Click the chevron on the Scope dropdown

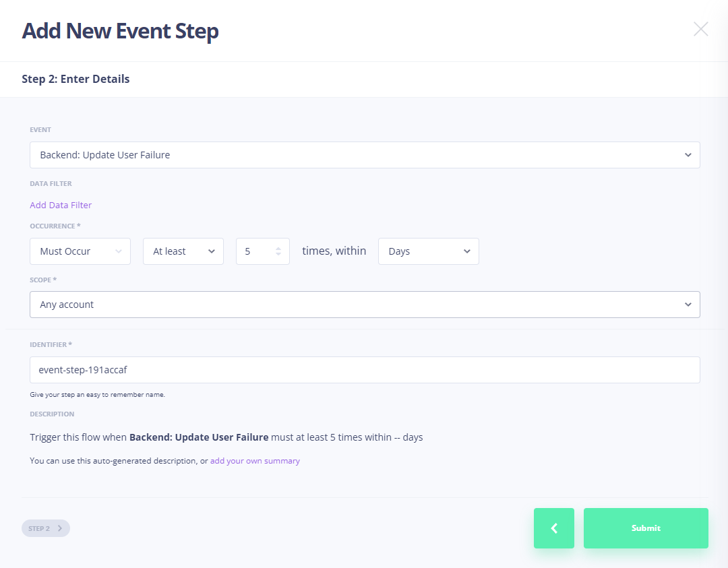(x=688, y=305)
